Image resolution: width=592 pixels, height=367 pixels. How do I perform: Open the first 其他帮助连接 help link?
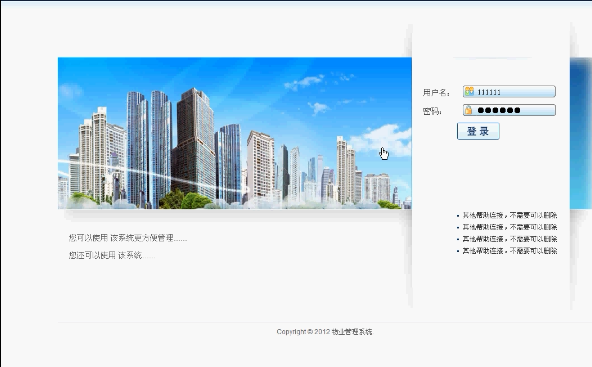510,215
